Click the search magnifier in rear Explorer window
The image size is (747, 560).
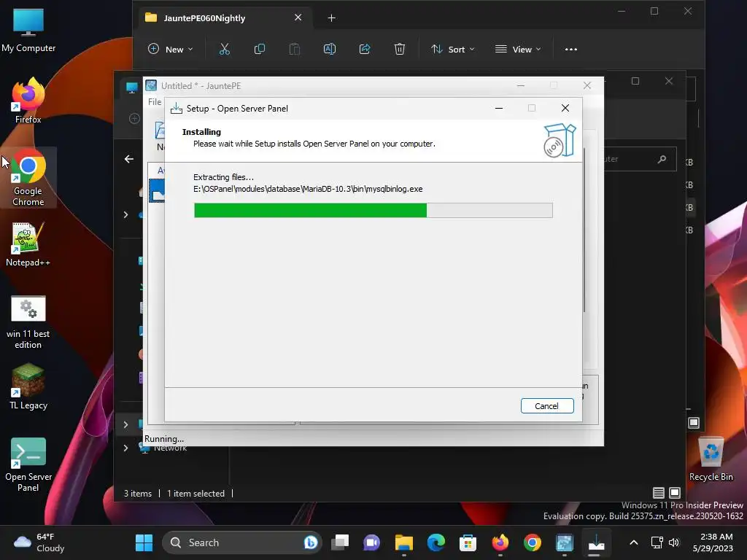[x=662, y=159]
